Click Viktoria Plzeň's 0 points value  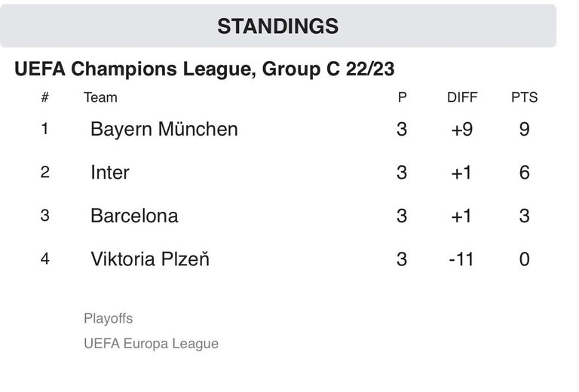[525, 259]
